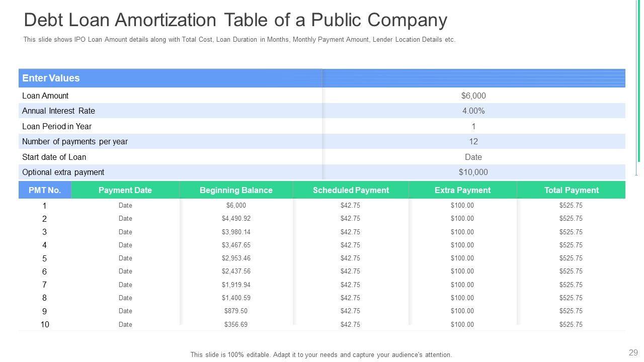Select the 4.00% Annual Interest Rate value
This screenshot has height=362, width=644.
[473, 111]
